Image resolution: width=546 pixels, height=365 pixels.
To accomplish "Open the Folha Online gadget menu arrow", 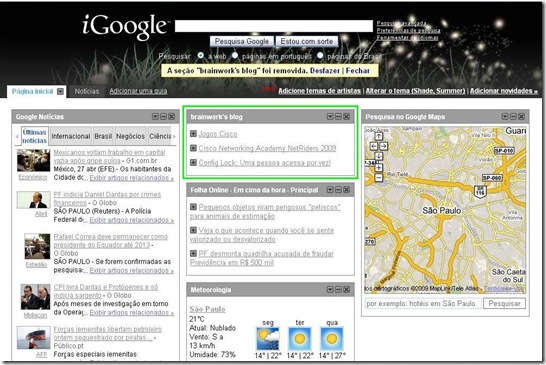I will pyautogui.click(x=330, y=190).
